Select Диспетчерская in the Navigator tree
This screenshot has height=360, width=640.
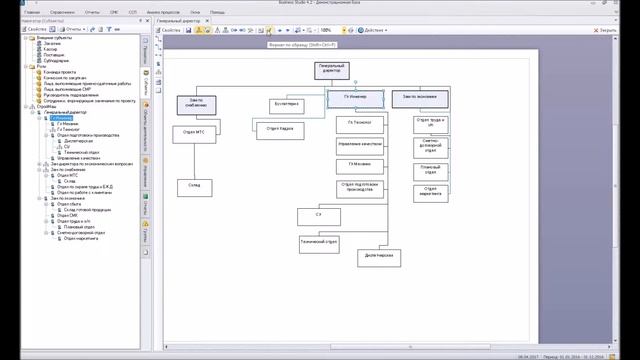click(78, 141)
